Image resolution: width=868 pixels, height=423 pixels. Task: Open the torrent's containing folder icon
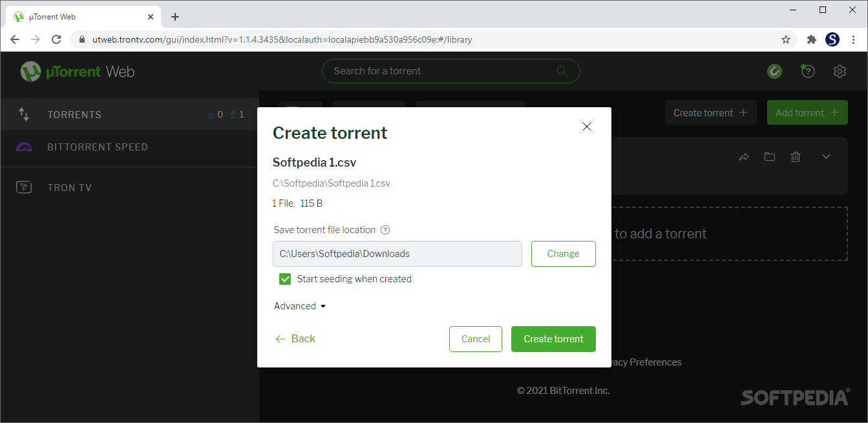(769, 157)
